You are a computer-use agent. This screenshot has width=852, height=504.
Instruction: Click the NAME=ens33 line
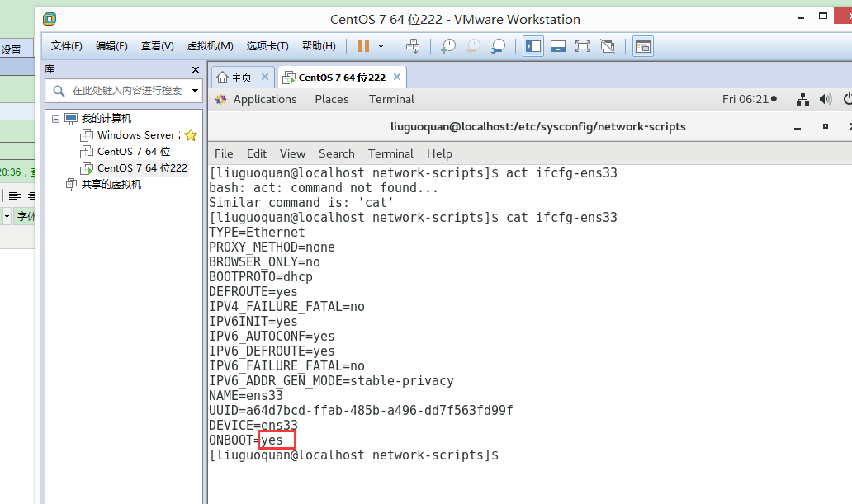pos(246,396)
